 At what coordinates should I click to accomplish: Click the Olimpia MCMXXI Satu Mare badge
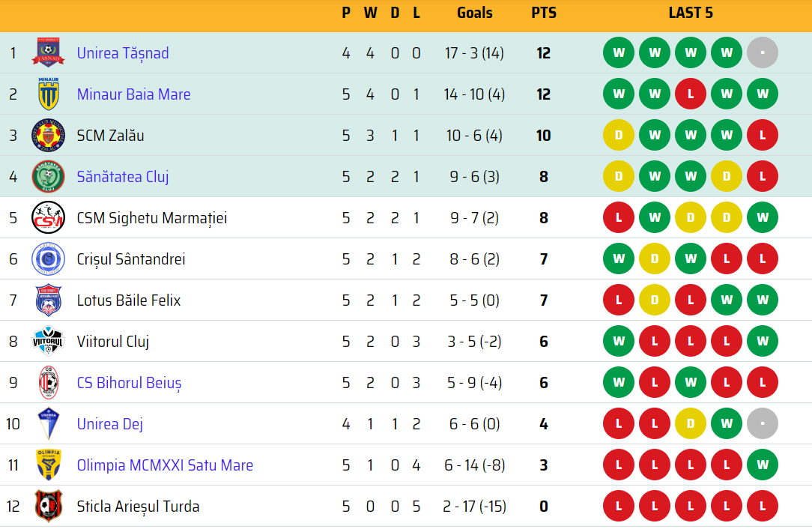[48, 465]
